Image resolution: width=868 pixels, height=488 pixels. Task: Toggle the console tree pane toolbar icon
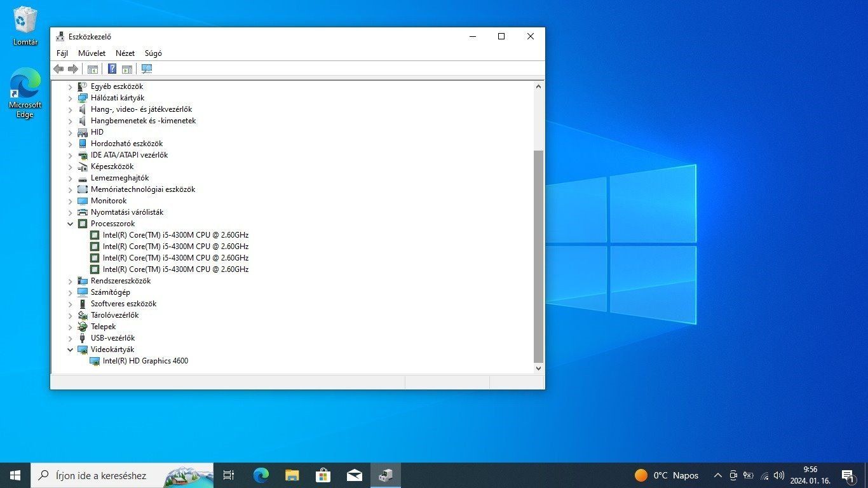point(93,69)
